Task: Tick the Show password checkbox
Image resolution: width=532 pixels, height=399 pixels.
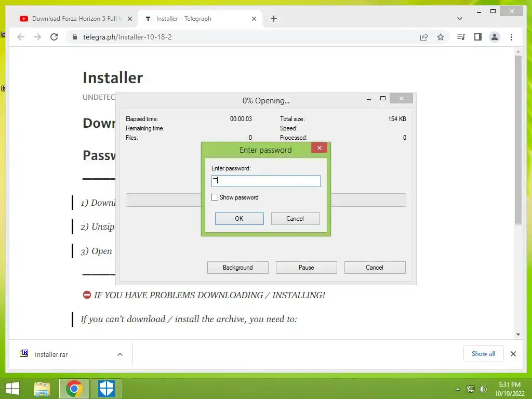Action: pyautogui.click(x=215, y=197)
